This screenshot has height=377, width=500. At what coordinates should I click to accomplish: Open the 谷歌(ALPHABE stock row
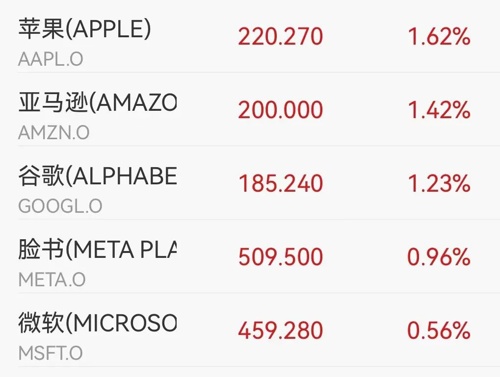pyautogui.click(x=250, y=183)
